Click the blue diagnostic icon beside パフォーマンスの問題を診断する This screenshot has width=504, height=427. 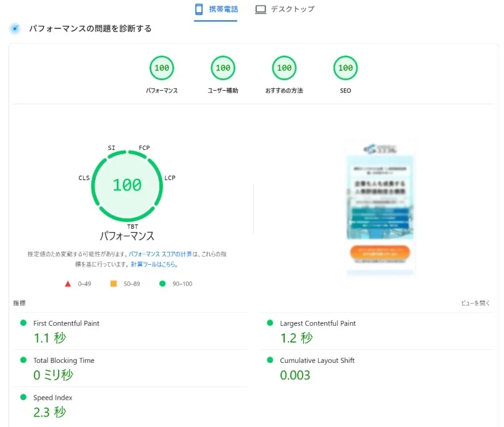pos(14,28)
